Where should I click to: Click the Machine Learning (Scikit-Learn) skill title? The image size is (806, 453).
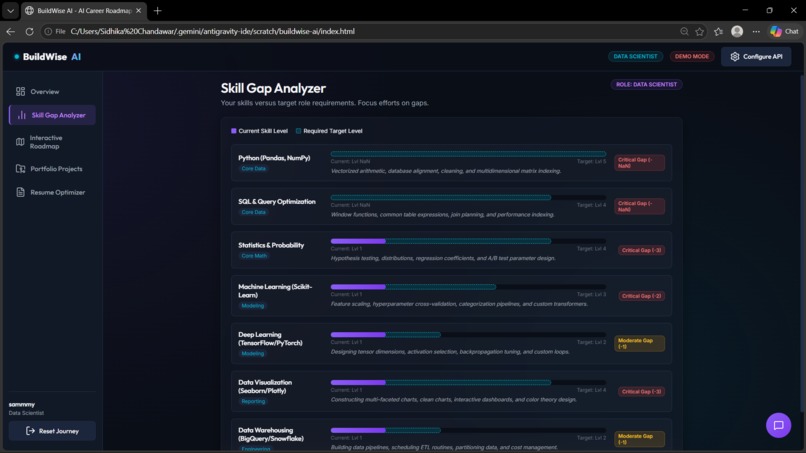(275, 291)
